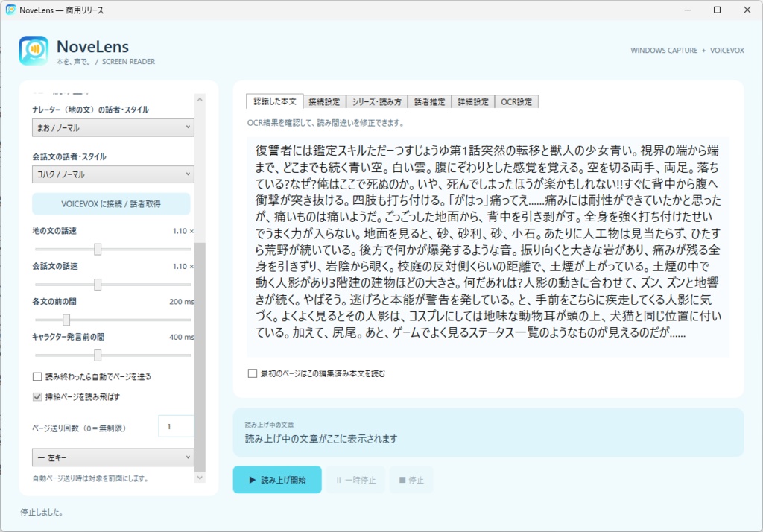
Task: Click the 各文の前の間 slider handle
Action: [66, 320]
